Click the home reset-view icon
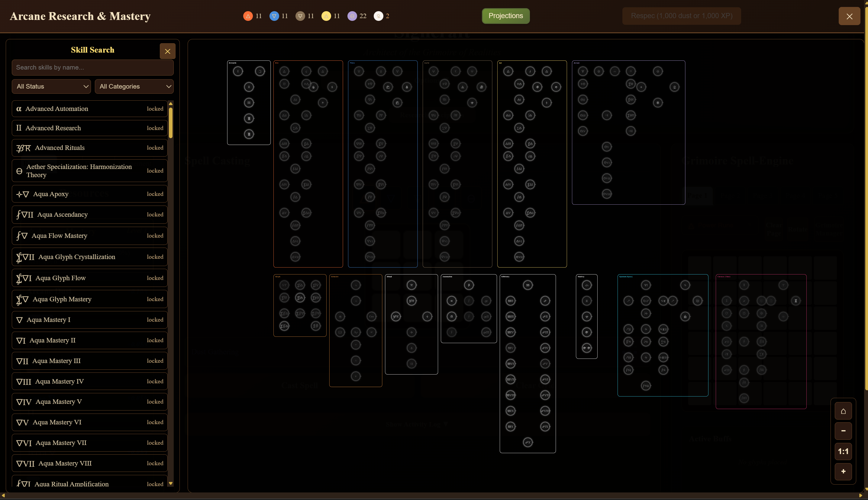868x500 pixels. tap(843, 411)
